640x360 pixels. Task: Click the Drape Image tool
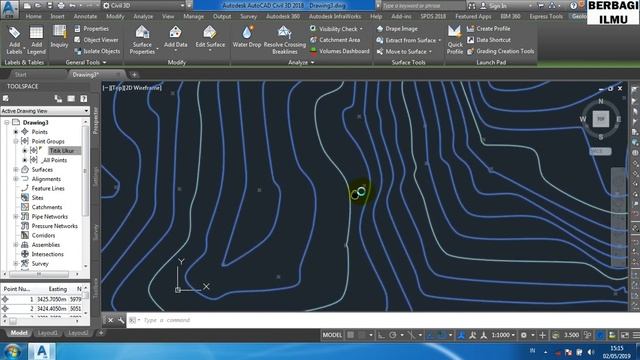397,29
